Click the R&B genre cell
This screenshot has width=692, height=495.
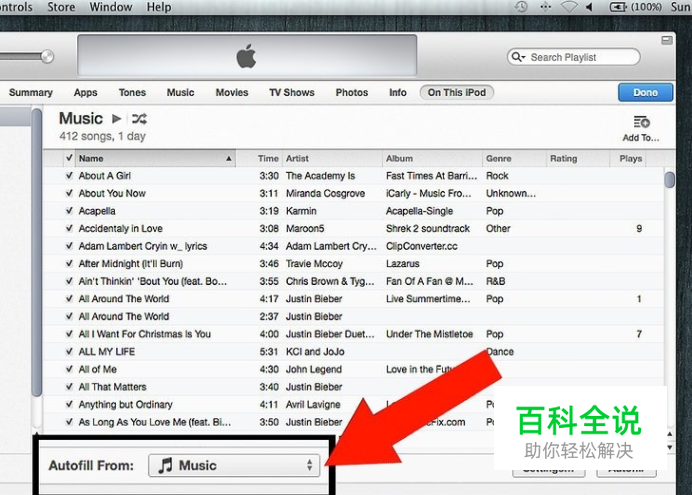tap(496, 281)
